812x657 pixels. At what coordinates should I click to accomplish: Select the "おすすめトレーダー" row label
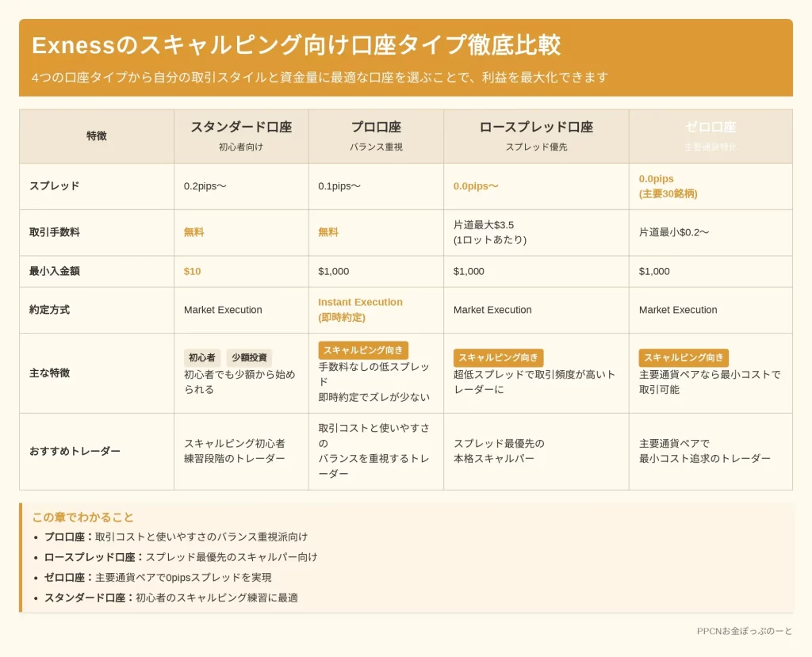[x=75, y=452]
